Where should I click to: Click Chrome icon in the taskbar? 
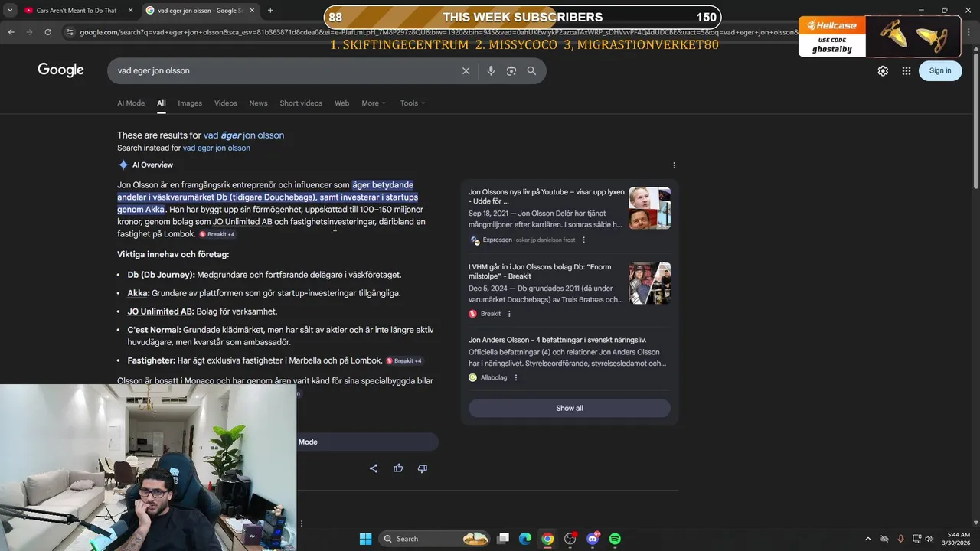pyautogui.click(x=547, y=539)
